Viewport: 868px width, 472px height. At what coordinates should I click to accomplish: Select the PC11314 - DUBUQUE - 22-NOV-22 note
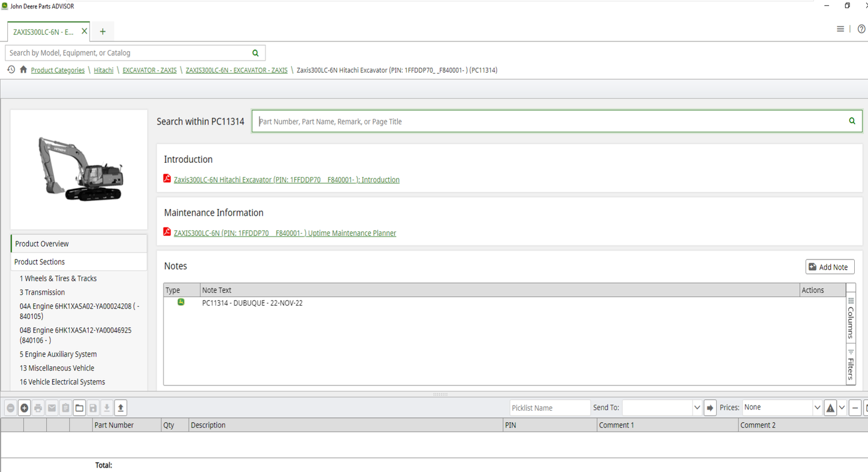coord(252,303)
